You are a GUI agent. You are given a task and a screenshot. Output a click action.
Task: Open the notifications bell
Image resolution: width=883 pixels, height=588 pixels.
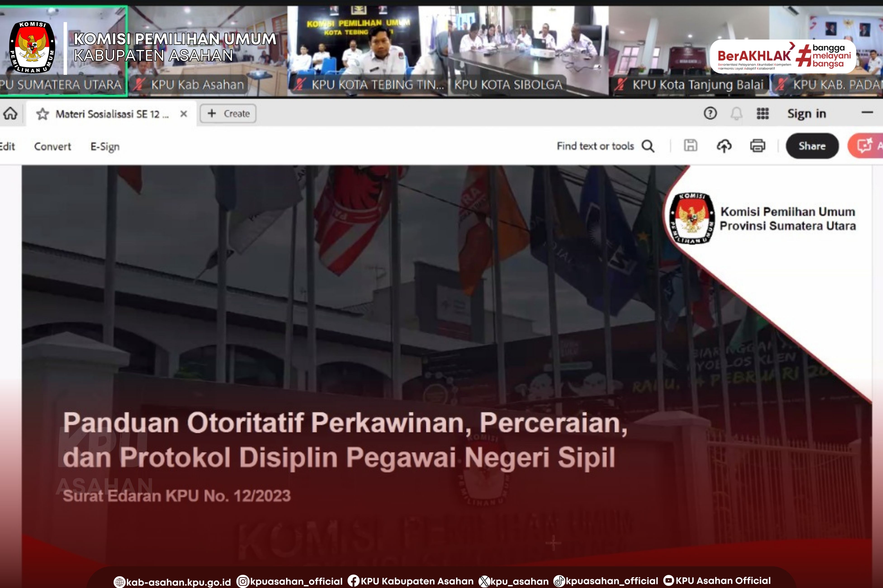(736, 113)
